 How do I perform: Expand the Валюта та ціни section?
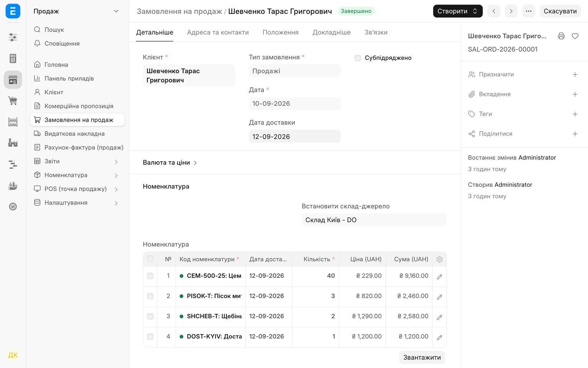170,162
